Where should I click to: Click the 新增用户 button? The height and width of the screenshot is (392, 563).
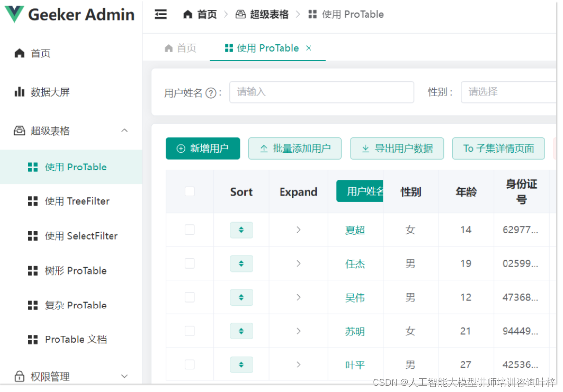(x=202, y=148)
